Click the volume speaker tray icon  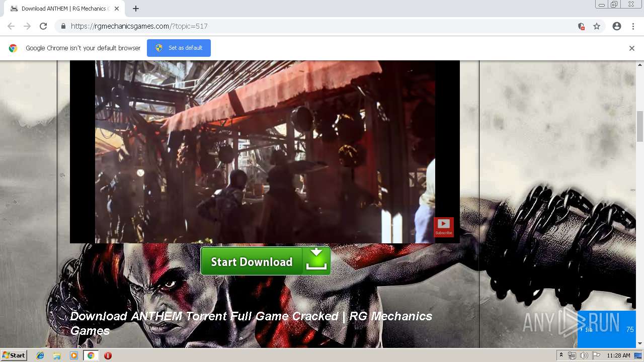[x=584, y=355]
